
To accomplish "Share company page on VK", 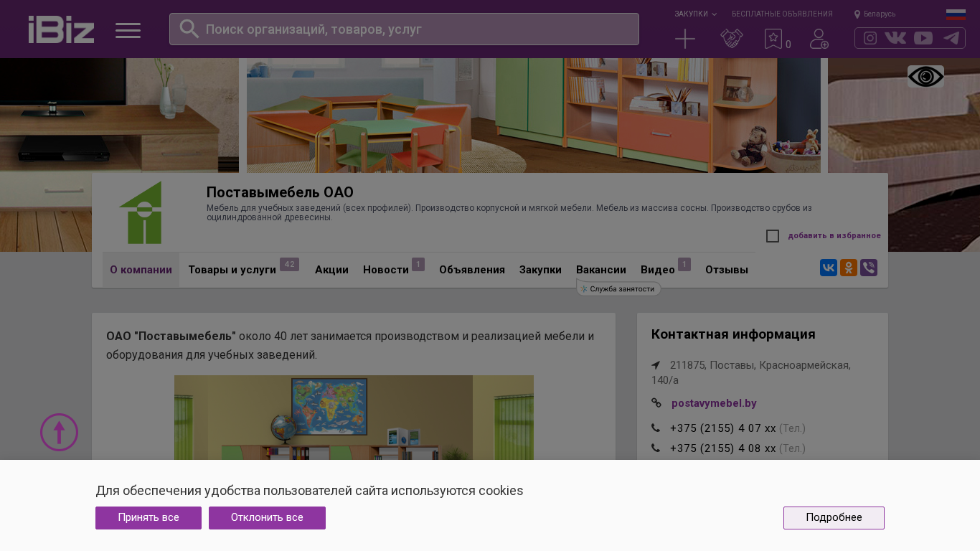I will pos(829,268).
